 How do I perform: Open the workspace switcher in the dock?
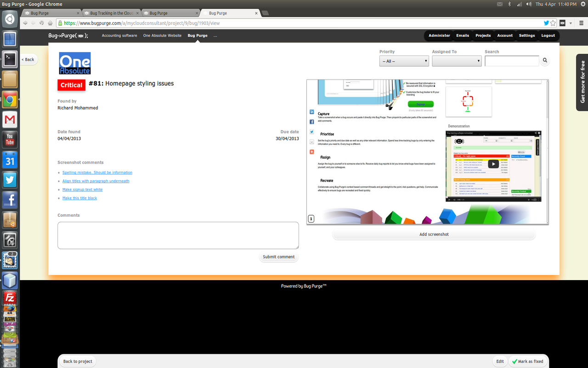point(10,39)
